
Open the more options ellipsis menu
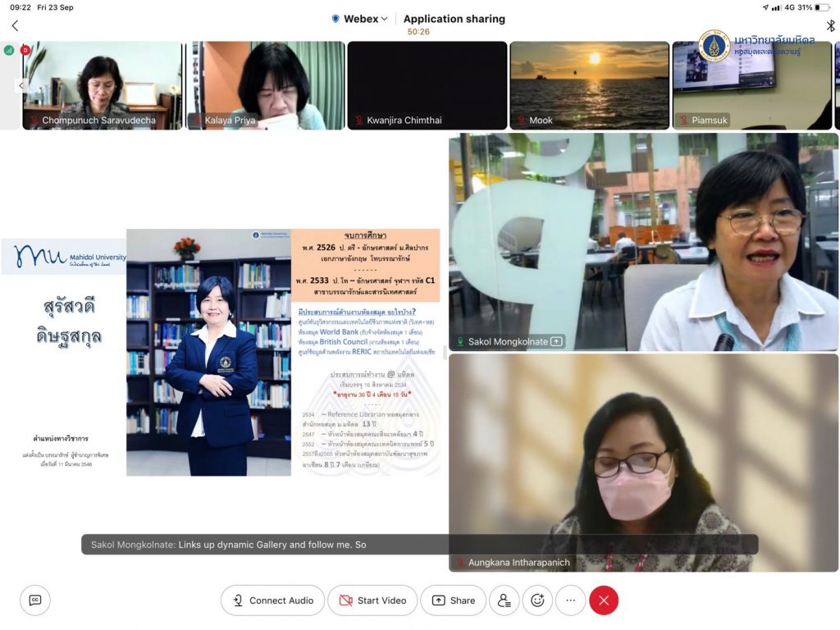[570, 600]
